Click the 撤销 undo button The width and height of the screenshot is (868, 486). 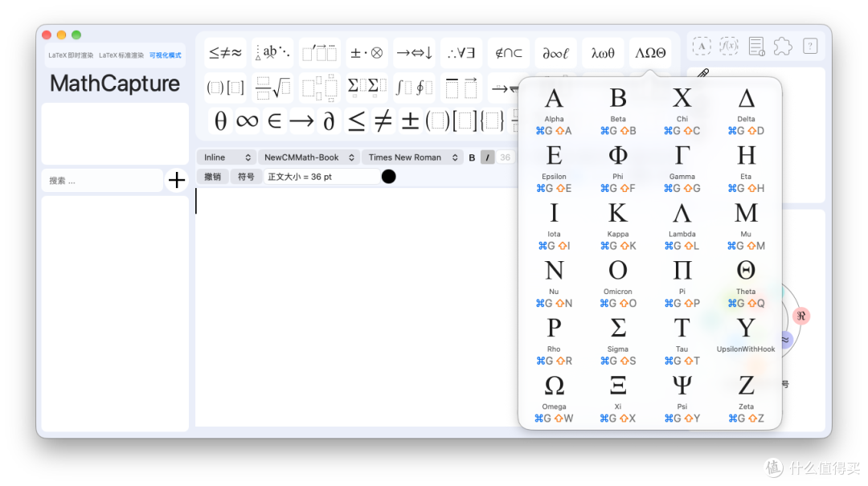point(212,177)
